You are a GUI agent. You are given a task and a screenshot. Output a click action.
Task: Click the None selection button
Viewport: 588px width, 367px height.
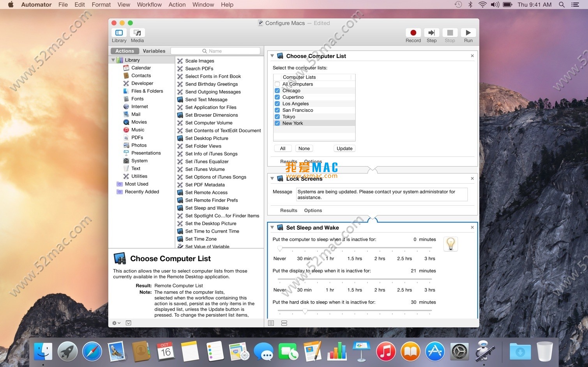[x=304, y=149]
